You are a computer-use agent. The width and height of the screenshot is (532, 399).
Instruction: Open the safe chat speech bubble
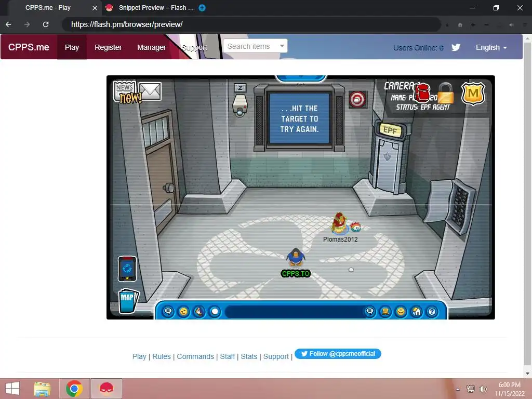click(x=168, y=311)
